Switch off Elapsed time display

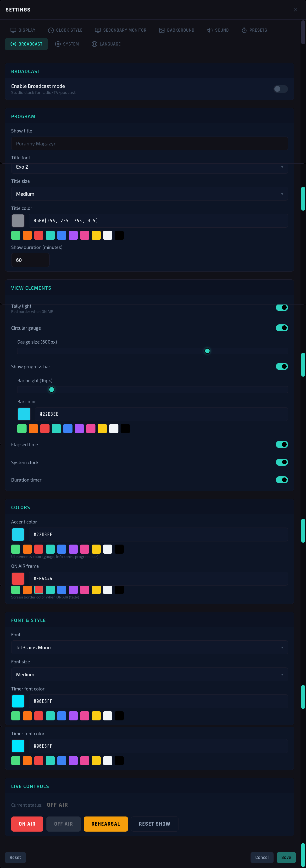point(282,444)
